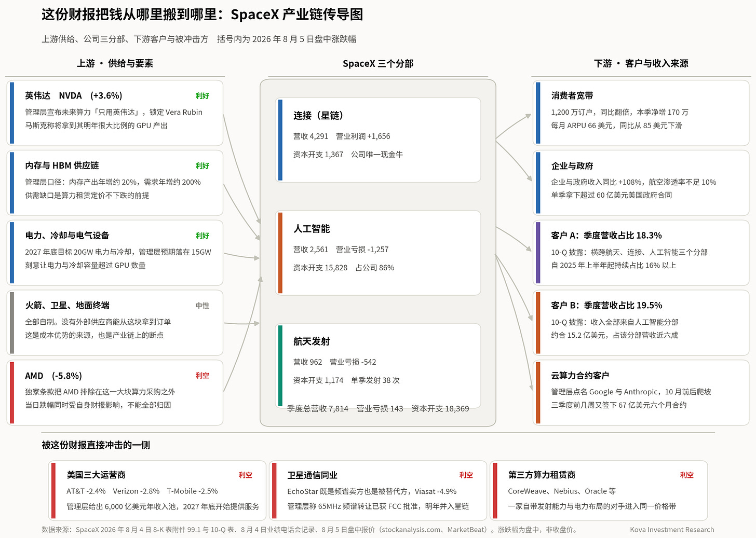Screen dimensions: 756x538
Task: Click the 65MHz 频谱转让 FCC line
Action: [378, 506]
